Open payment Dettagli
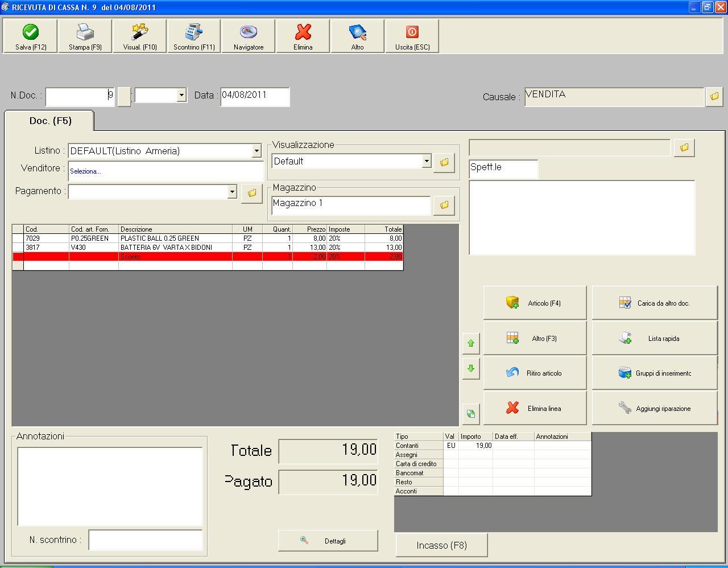The width and height of the screenshot is (728, 568). point(328,541)
